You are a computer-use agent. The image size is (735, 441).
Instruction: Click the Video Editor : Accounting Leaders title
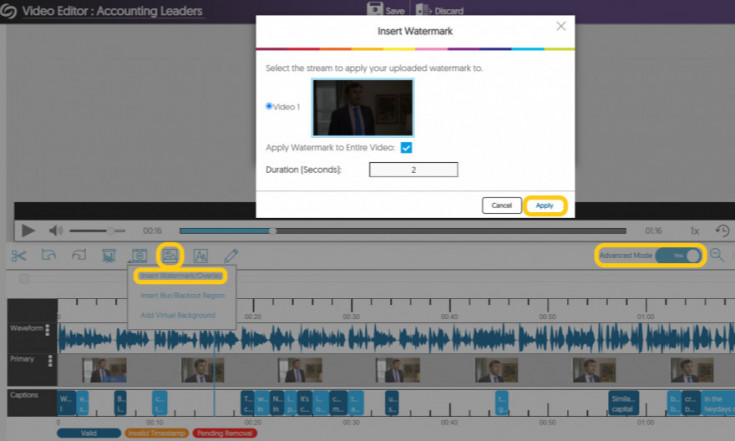pos(112,11)
